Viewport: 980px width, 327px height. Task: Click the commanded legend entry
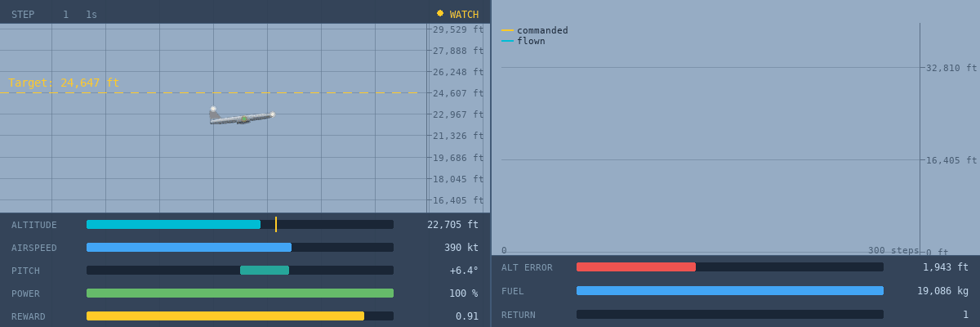[535, 31]
